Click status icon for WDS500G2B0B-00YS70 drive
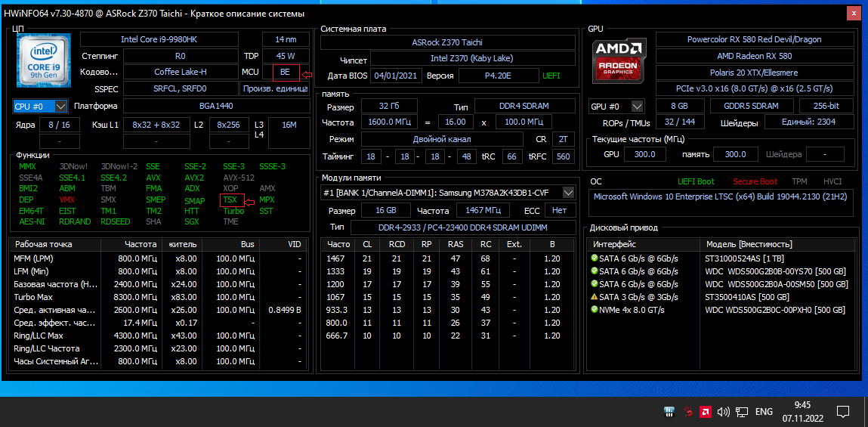The height and width of the screenshot is (427, 868). pos(594,271)
